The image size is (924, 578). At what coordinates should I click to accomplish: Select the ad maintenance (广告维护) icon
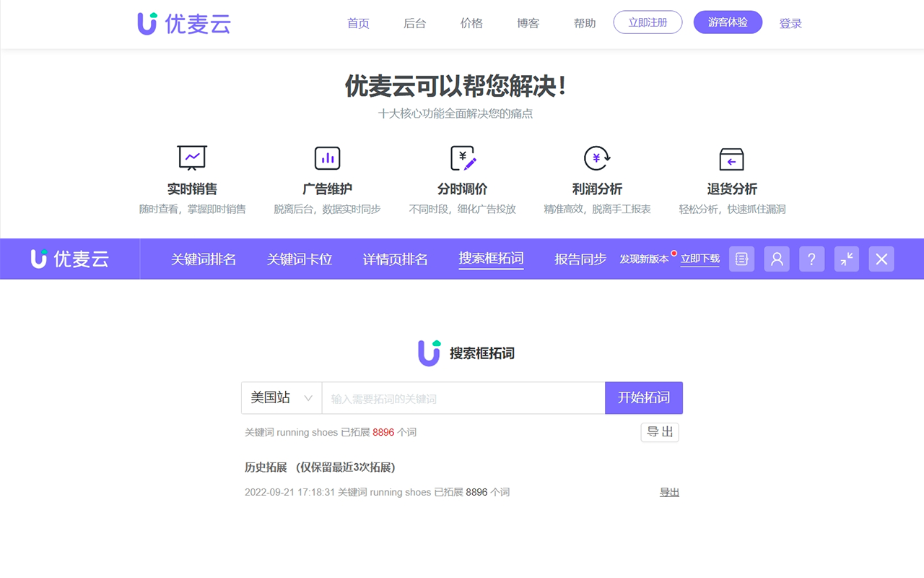(x=327, y=158)
